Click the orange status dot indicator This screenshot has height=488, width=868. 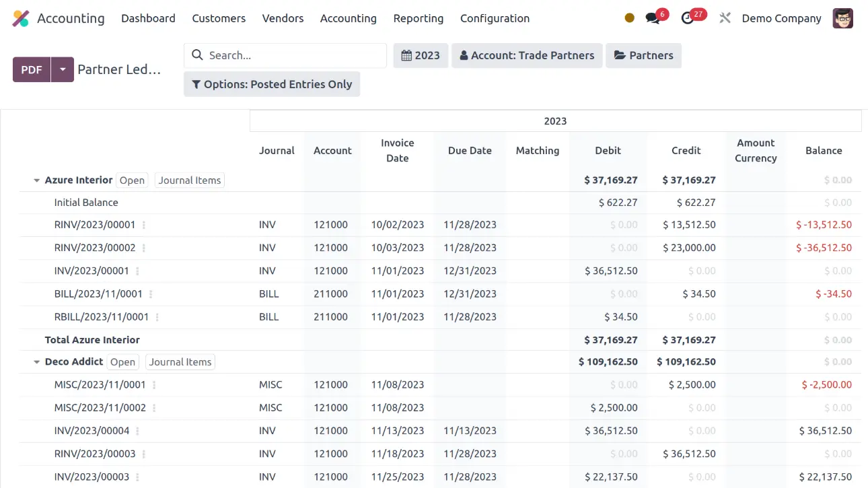(629, 19)
